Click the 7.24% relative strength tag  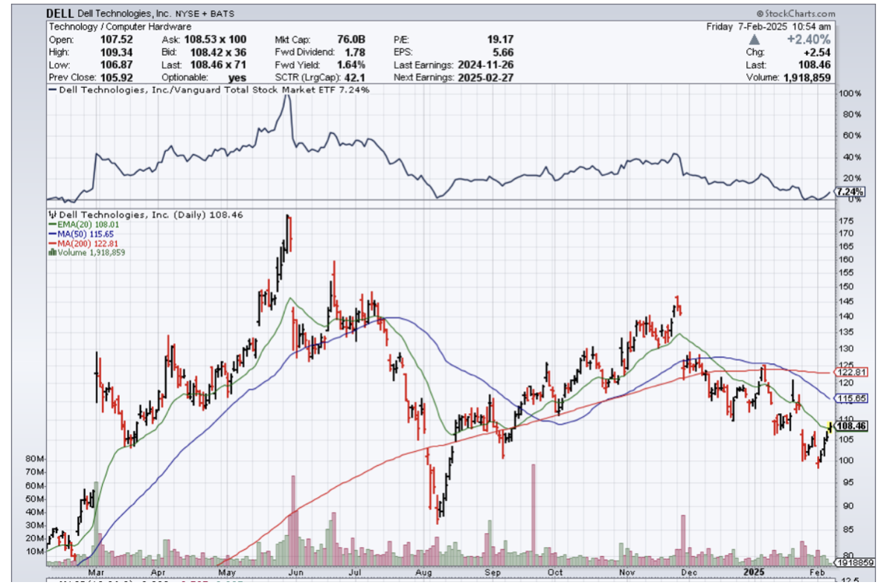pyautogui.click(x=850, y=191)
